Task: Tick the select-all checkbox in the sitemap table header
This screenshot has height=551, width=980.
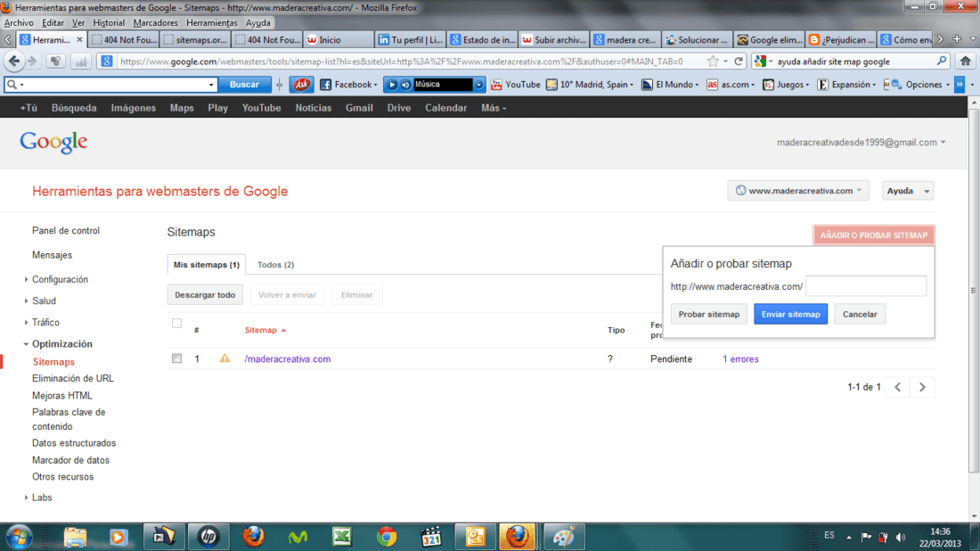Action: tap(177, 324)
